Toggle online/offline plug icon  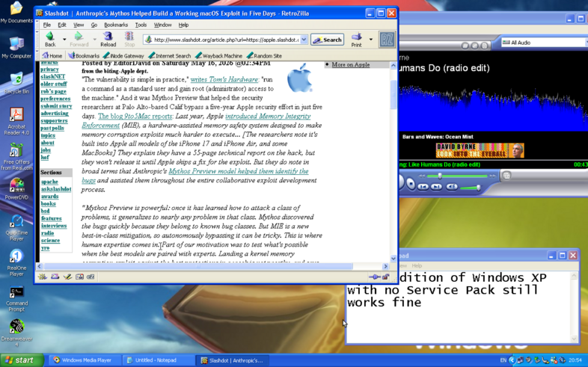coord(374,277)
